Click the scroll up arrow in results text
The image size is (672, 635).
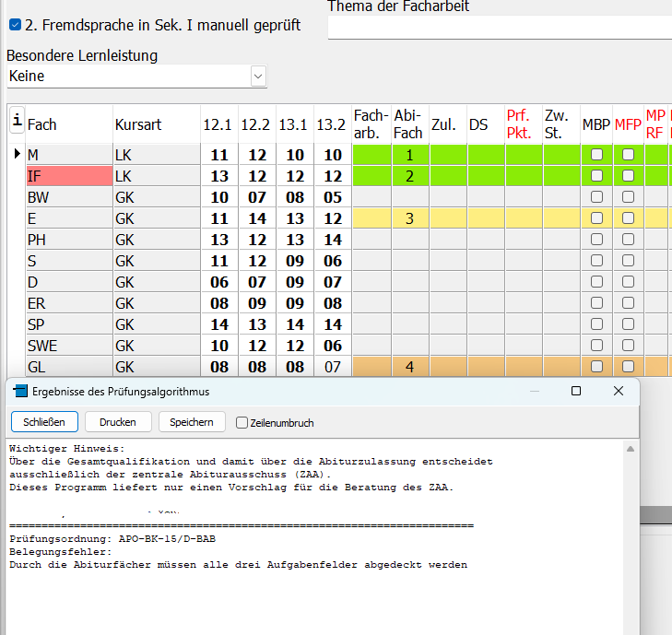630,449
